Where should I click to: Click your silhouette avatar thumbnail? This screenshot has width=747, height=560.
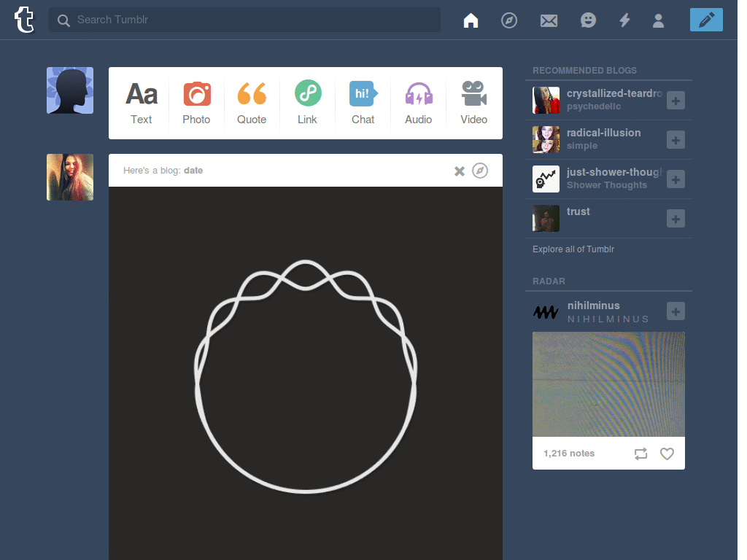(x=70, y=90)
